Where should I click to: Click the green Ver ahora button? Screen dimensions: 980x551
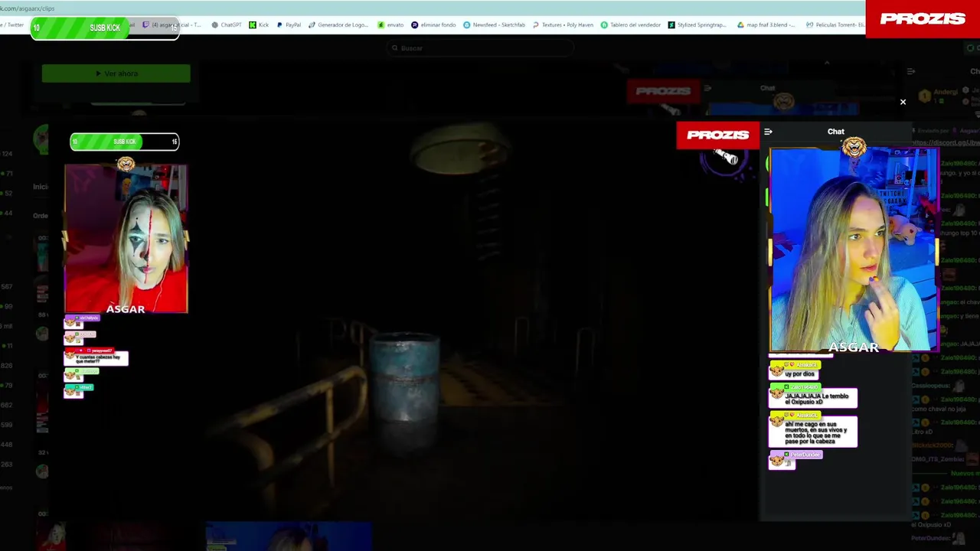[x=116, y=73]
